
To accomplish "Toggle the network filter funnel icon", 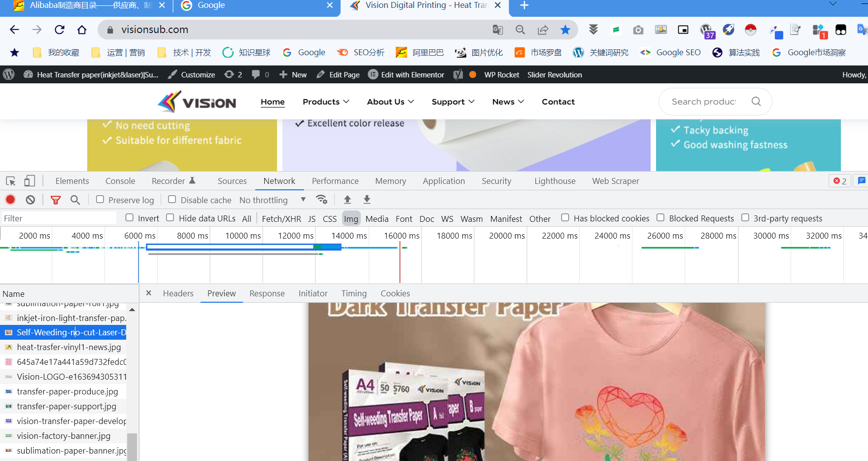I will pyautogui.click(x=56, y=200).
